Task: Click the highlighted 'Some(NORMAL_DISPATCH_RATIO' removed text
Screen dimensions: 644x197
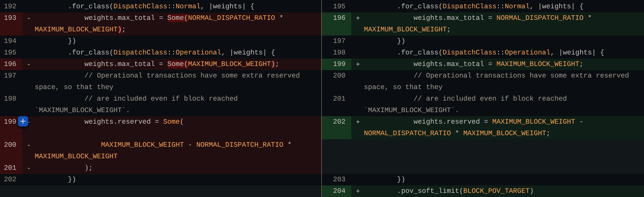Action: pos(221,18)
